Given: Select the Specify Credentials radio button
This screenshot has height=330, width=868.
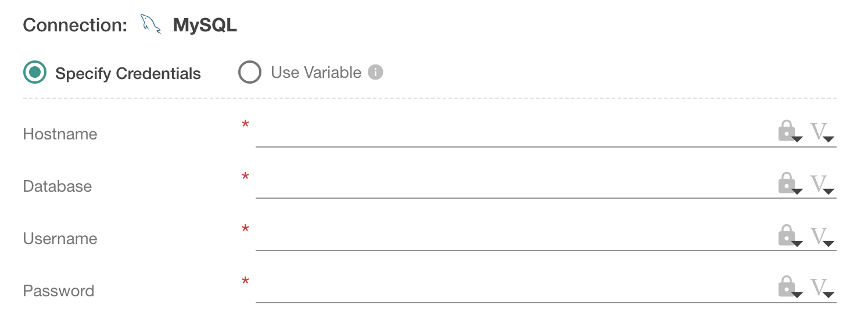Looking at the screenshot, I should pos(35,73).
